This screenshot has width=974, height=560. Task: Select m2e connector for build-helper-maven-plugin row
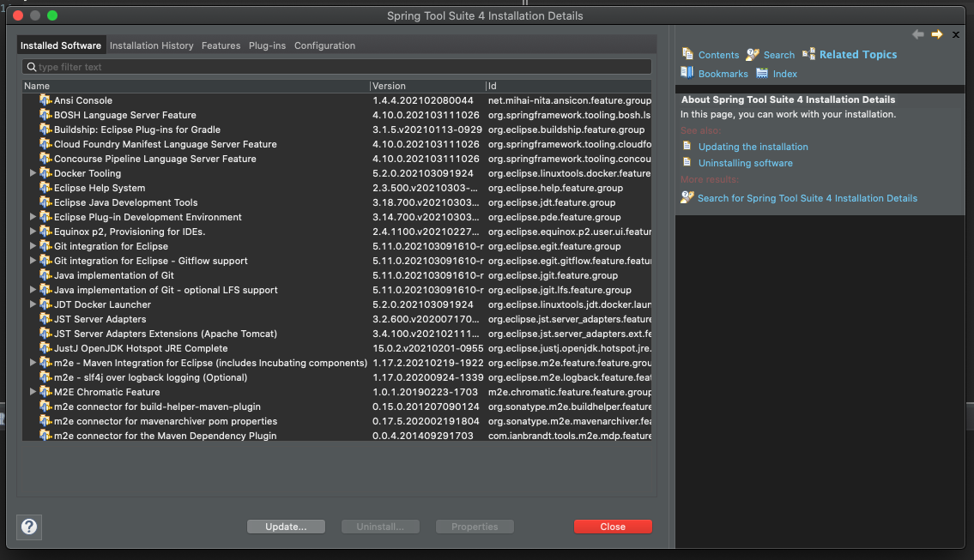point(336,406)
